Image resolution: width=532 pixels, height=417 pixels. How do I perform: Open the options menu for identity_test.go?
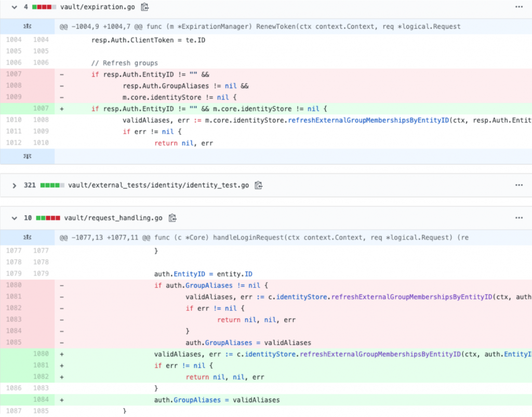(x=518, y=185)
